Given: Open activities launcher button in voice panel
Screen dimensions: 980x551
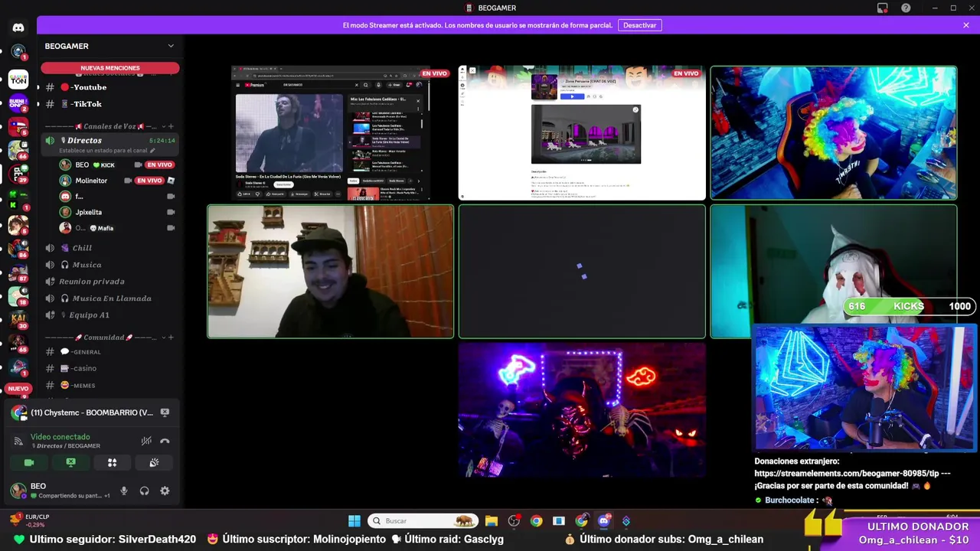Looking at the screenshot, I should 112,462.
